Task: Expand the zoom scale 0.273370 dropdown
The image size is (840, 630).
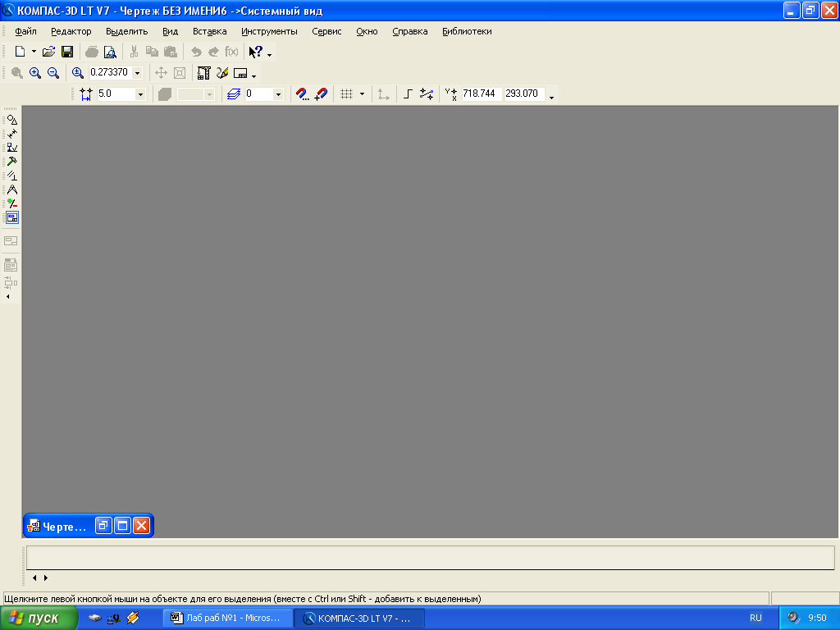Action: coord(138,73)
